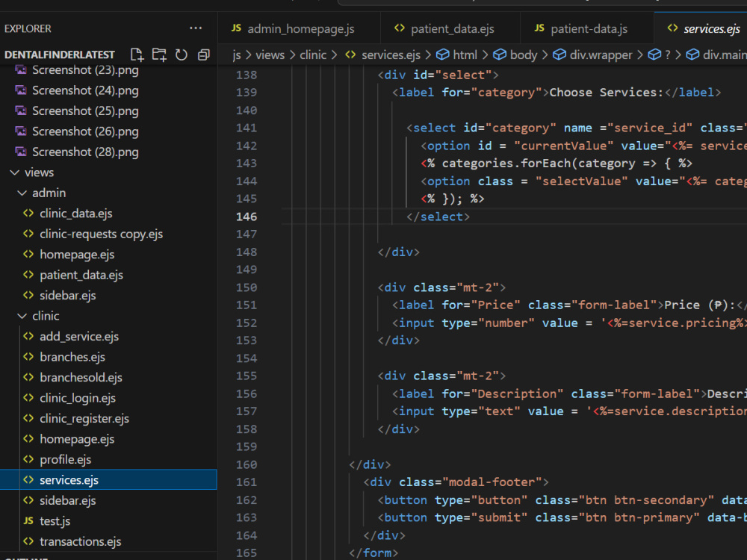This screenshot has height=560, width=747.
Task: Click 'modal-footer' class value on line 161
Action: pyautogui.click(x=492, y=482)
